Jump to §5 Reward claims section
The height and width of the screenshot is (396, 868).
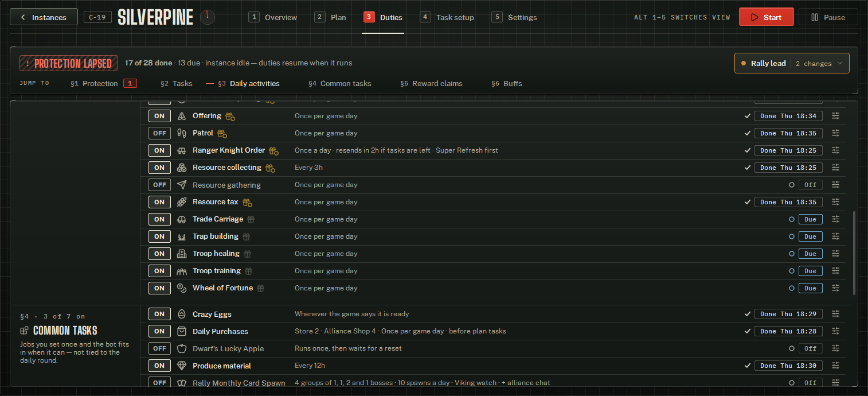click(x=431, y=84)
